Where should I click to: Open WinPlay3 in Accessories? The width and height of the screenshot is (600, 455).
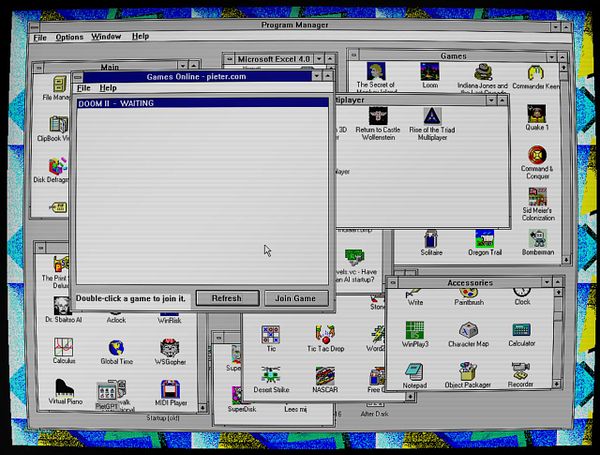point(415,330)
